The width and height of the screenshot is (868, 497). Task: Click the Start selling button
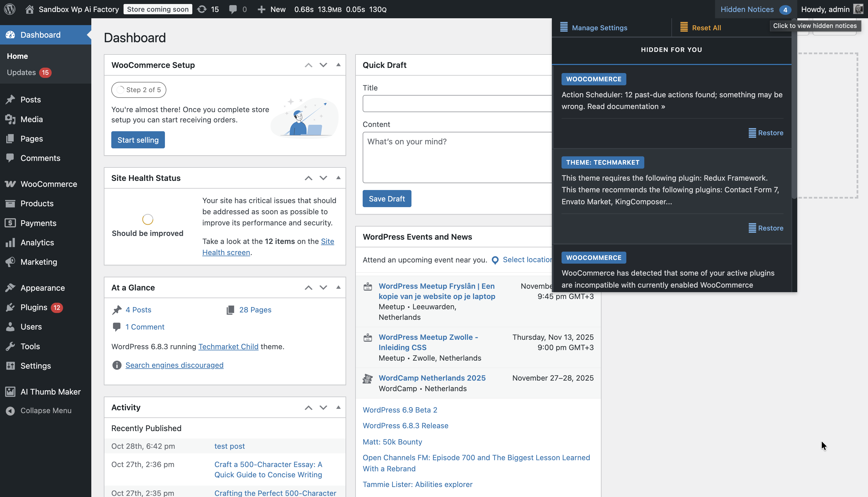[138, 140]
